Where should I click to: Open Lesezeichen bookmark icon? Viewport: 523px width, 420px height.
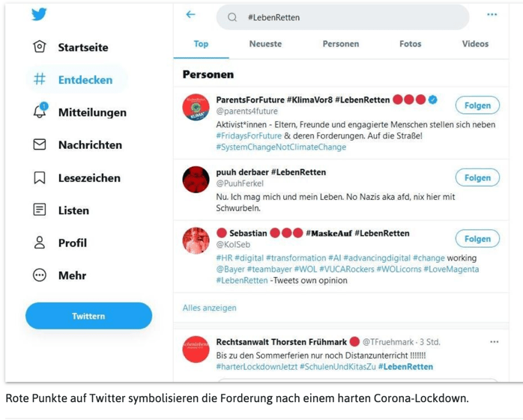[40, 177]
